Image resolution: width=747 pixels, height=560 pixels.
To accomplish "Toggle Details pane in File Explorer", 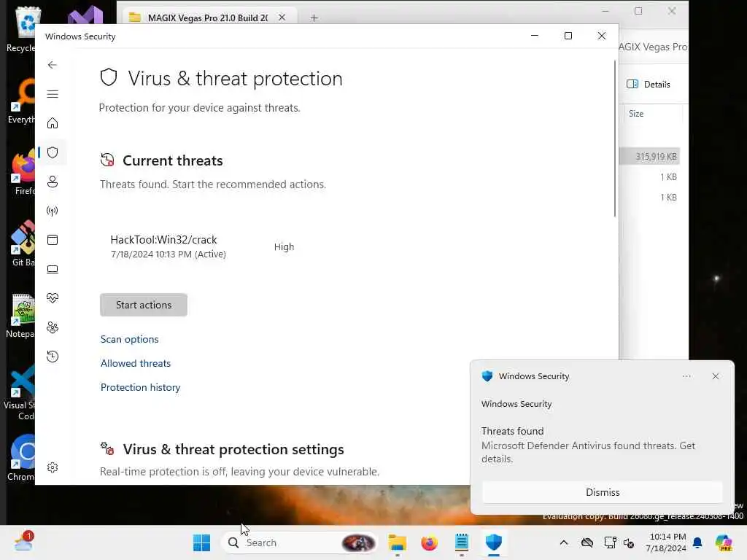I will point(648,85).
